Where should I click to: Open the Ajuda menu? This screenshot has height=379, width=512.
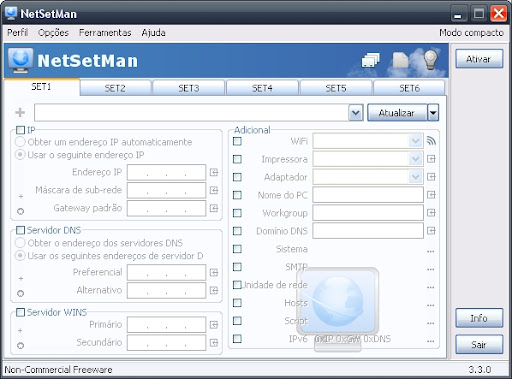tap(153, 33)
